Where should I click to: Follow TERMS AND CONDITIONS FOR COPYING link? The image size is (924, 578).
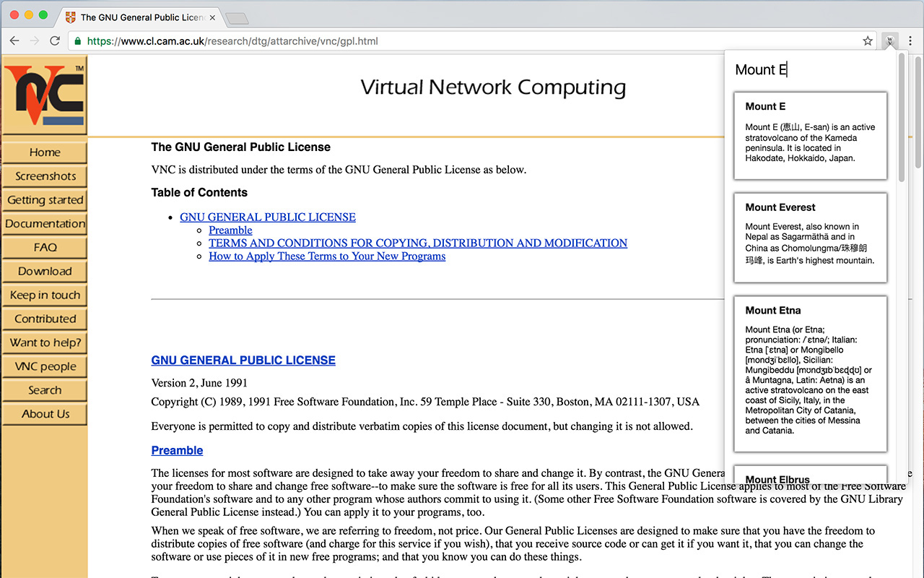coord(418,243)
